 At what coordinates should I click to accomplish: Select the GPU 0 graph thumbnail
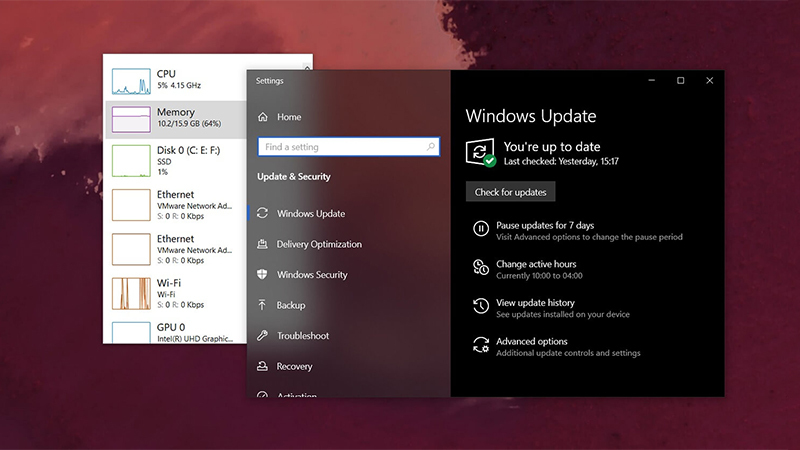[131, 333]
